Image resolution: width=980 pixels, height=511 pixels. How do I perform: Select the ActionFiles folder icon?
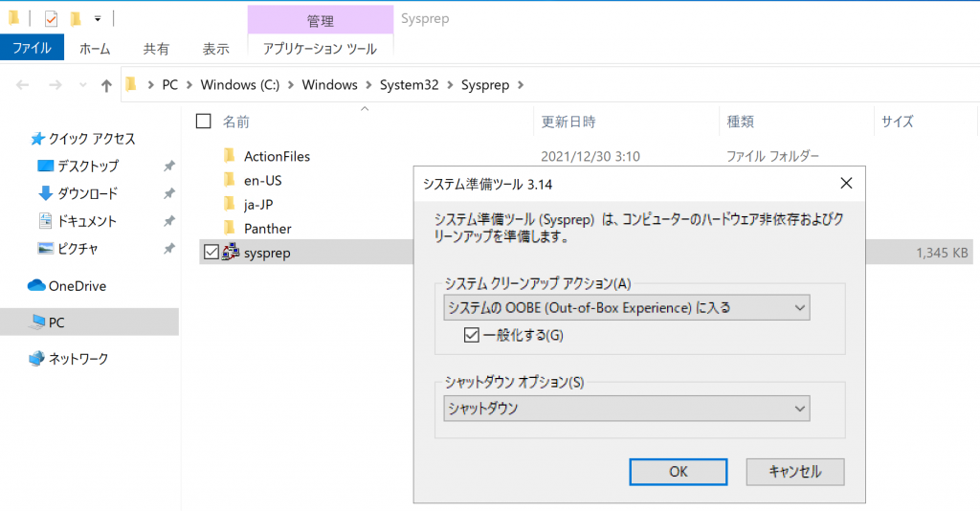click(230, 155)
